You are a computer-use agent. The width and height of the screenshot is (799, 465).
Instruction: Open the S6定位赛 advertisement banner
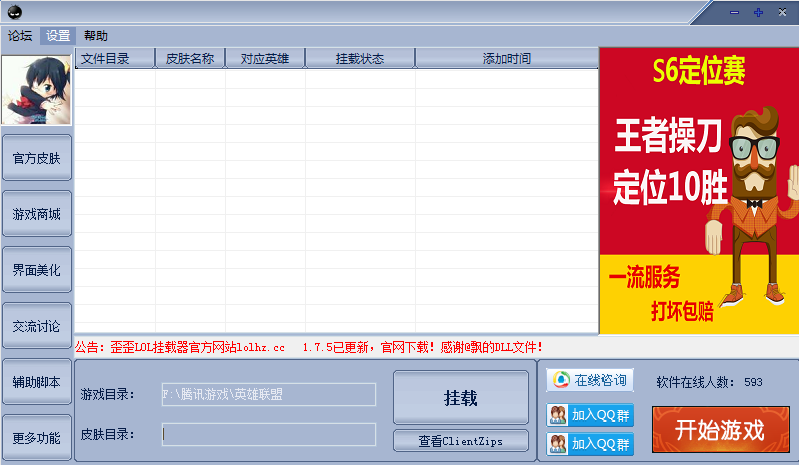(699, 191)
